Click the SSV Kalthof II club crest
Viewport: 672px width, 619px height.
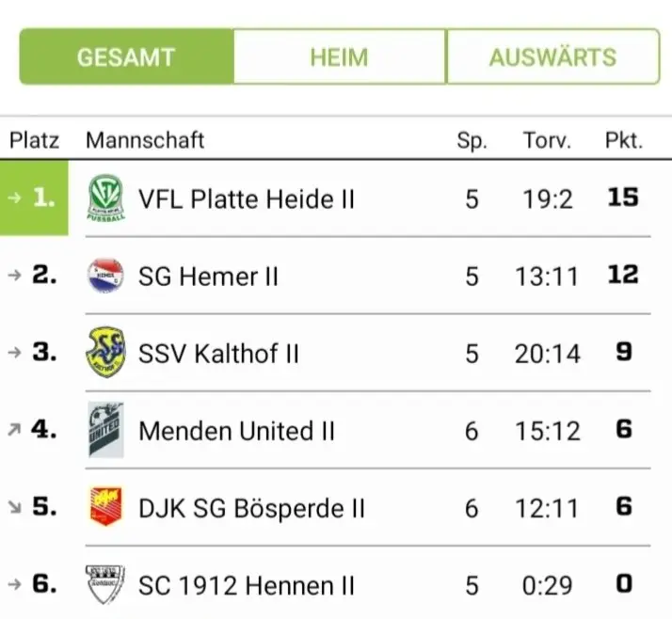[x=105, y=353]
